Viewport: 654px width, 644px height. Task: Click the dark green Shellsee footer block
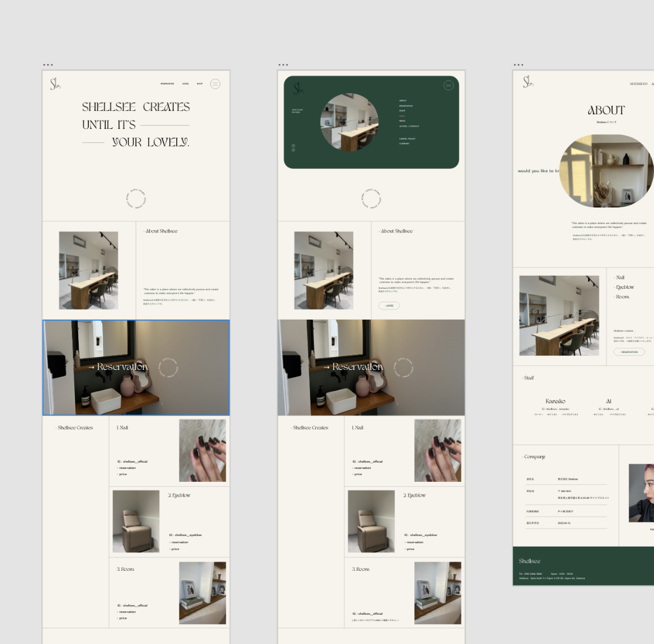click(x=583, y=566)
